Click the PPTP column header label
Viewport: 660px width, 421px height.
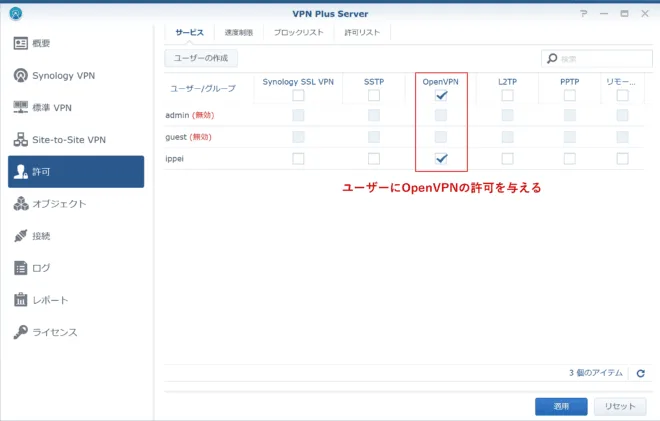click(x=570, y=82)
